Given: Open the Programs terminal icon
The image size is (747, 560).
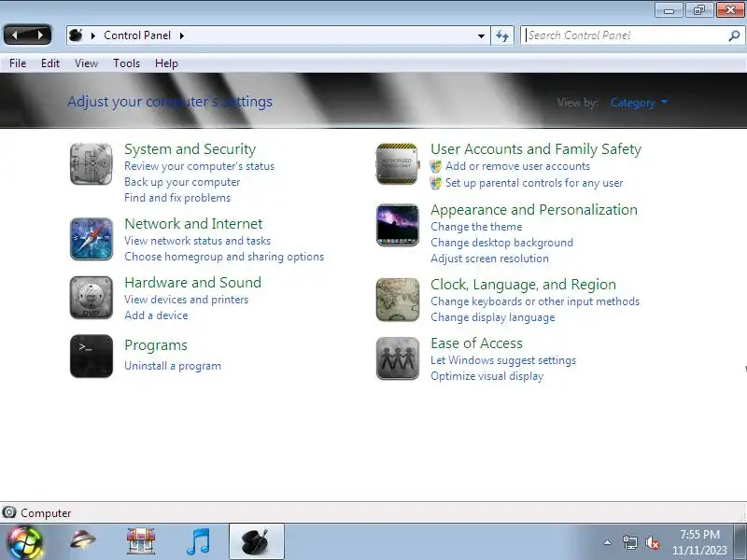Looking at the screenshot, I should pyautogui.click(x=91, y=357).
